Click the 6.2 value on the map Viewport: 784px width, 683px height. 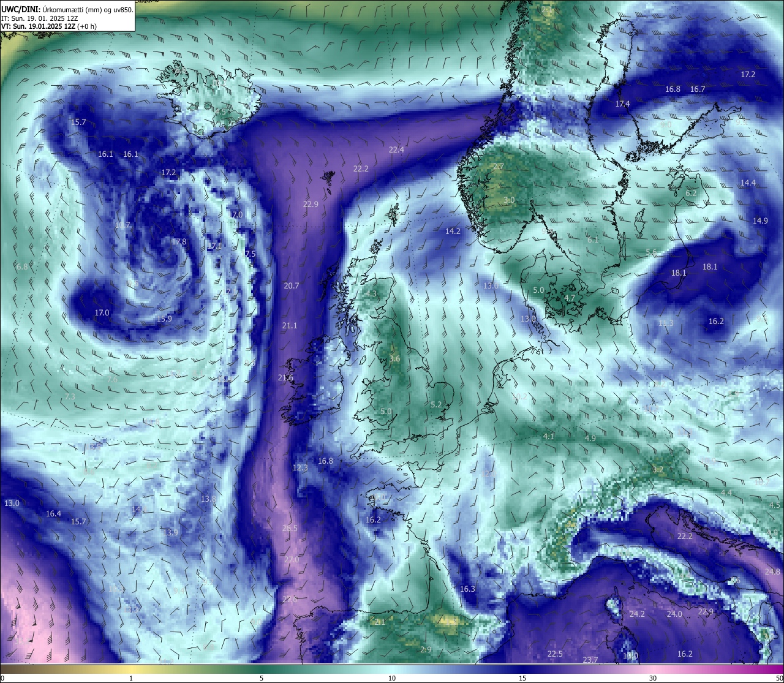click(691, 193)
